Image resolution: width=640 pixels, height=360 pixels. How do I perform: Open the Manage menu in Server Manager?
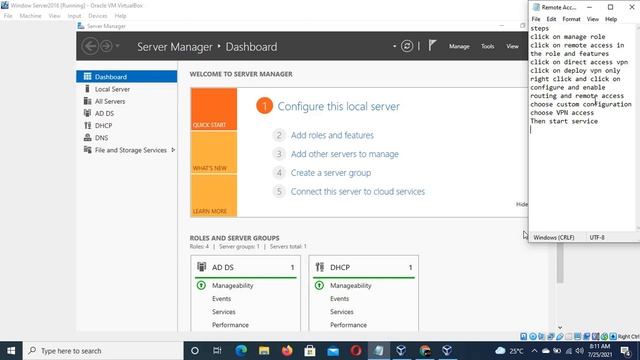coord(459,47)
